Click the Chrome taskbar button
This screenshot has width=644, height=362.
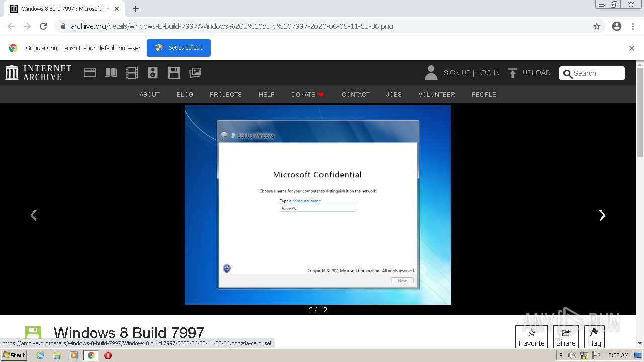(x=91, y=355)
